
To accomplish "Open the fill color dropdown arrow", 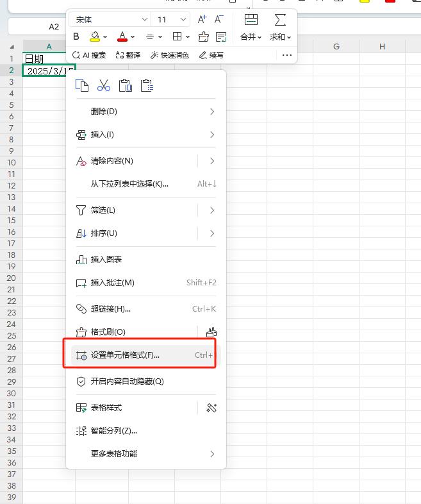I will (105, 37).
